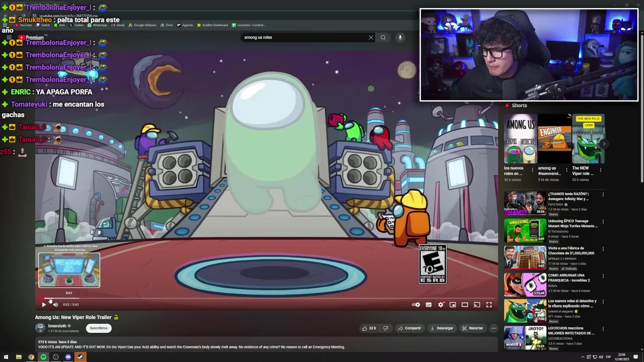Viewport: 644px width, 362px height.
Task: Open Google AdSense bookmark
Action: (x=142, y=25)
